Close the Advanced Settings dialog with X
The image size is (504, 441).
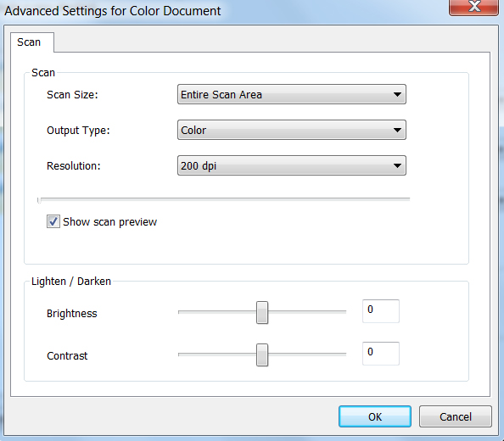pyautogui.click(x=473, y=7)
